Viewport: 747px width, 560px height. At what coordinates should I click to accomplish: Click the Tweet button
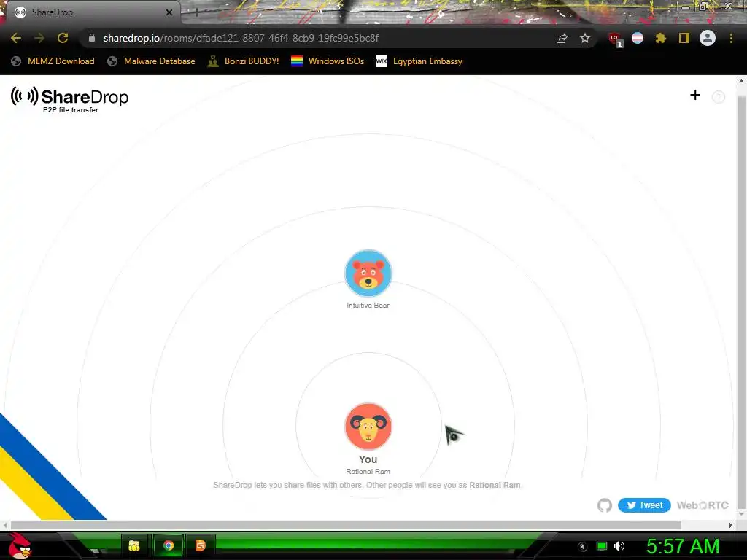click(644, 505)
